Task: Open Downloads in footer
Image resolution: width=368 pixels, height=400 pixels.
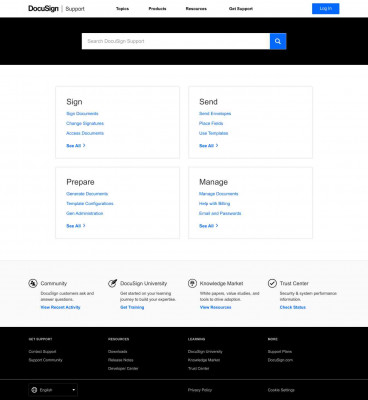Action: coord(118,352)
